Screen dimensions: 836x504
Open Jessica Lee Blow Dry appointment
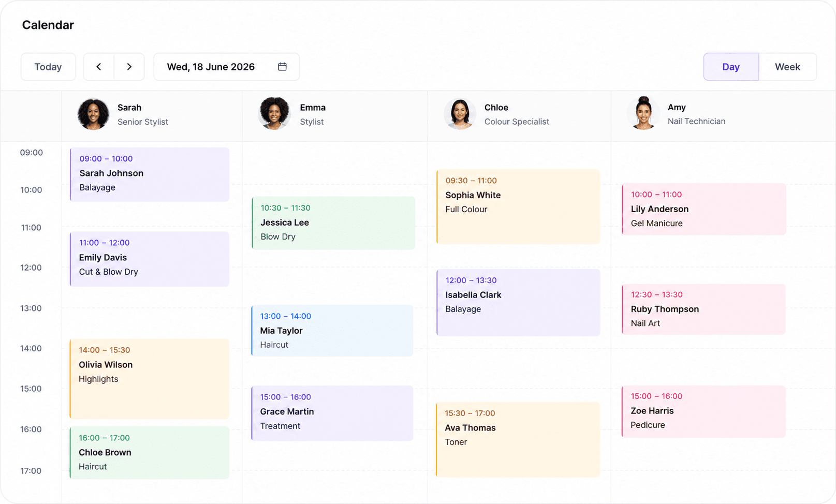333,223
